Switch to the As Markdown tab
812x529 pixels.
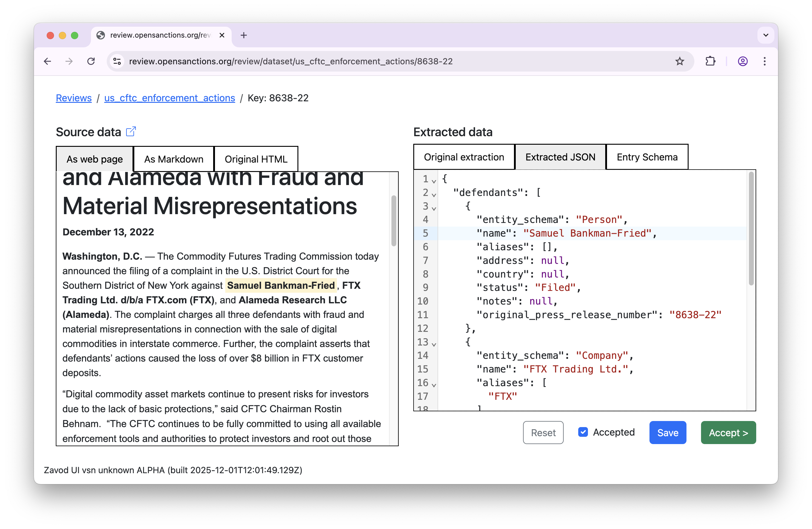[x=174, y=159]
